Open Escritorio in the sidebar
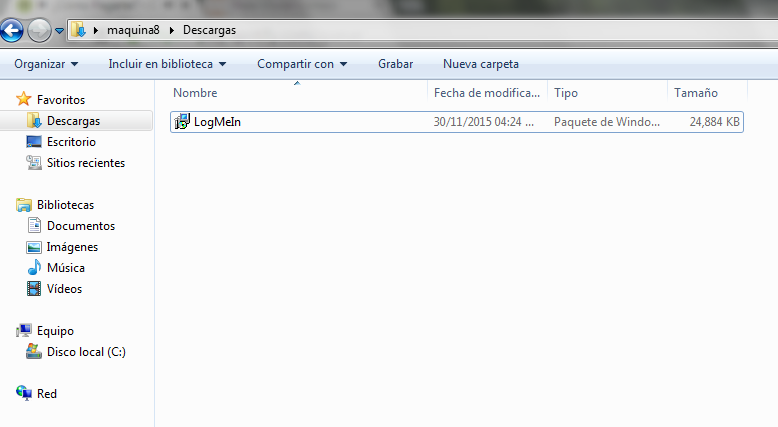Screen dimensions: 778x427 [x=71, y=142]
